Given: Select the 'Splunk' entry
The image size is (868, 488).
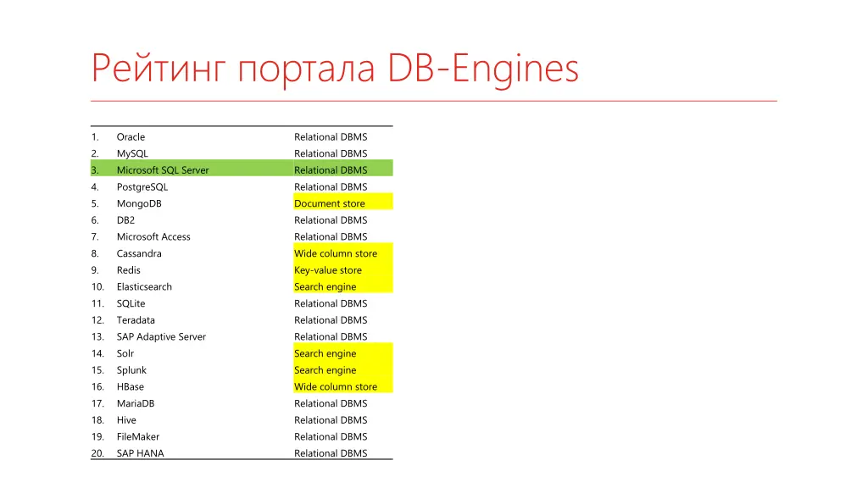Looking at the screenshot, I should [131, 370].
